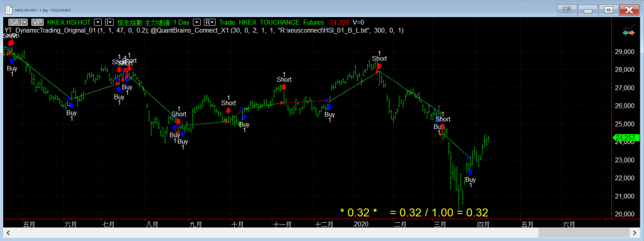Click the blue Buy arrow at October start
Viewport: 644px width, 241px height.
(244, 117)
